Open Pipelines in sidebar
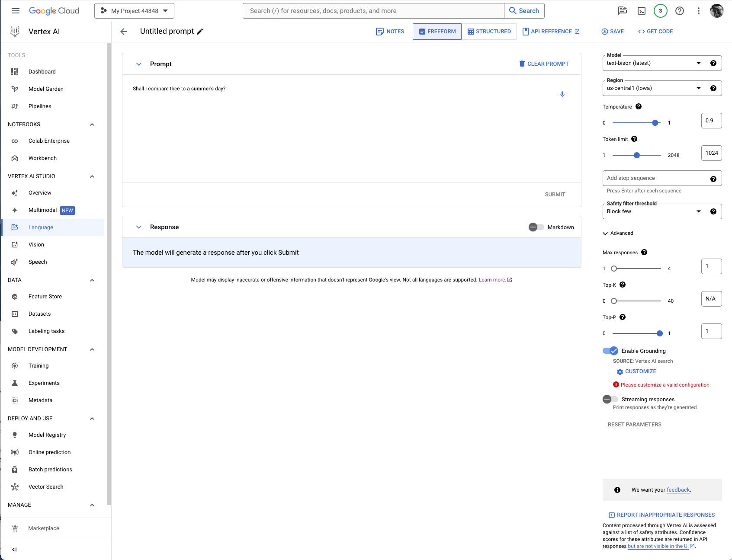The width and height of the screenshot is (732, 560). click(x=52, y=106)
